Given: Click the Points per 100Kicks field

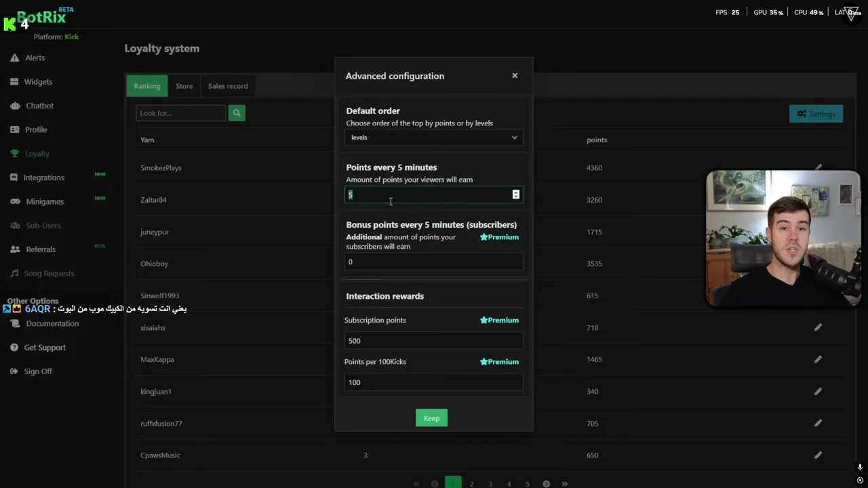Looking at the screenshot, I should click(x=433, y=382).
